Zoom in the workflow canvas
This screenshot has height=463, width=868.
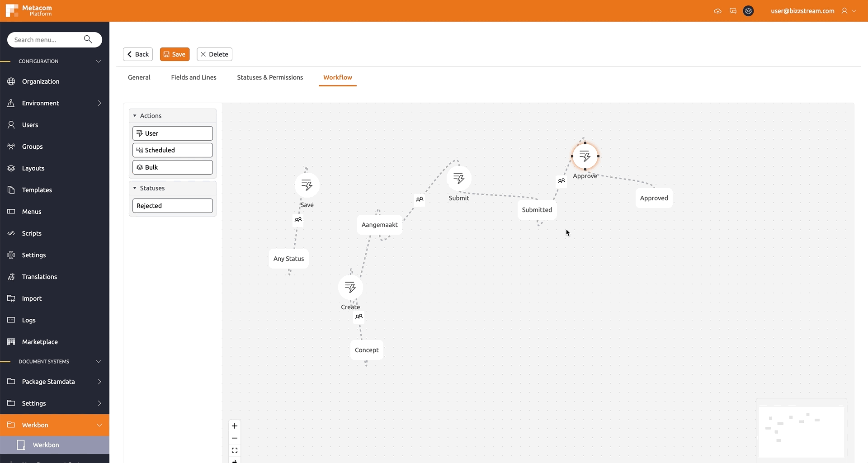(235, 426)
